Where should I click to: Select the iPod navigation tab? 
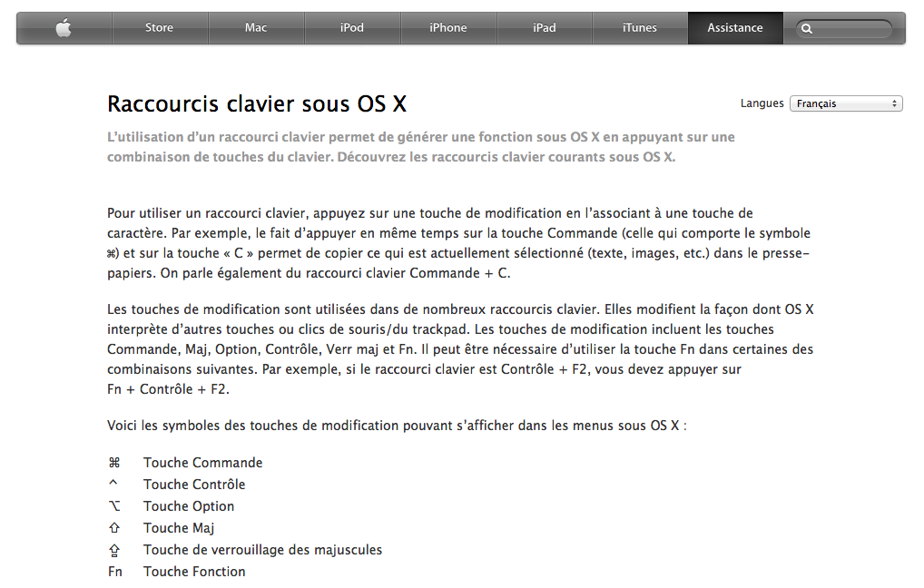352,28
